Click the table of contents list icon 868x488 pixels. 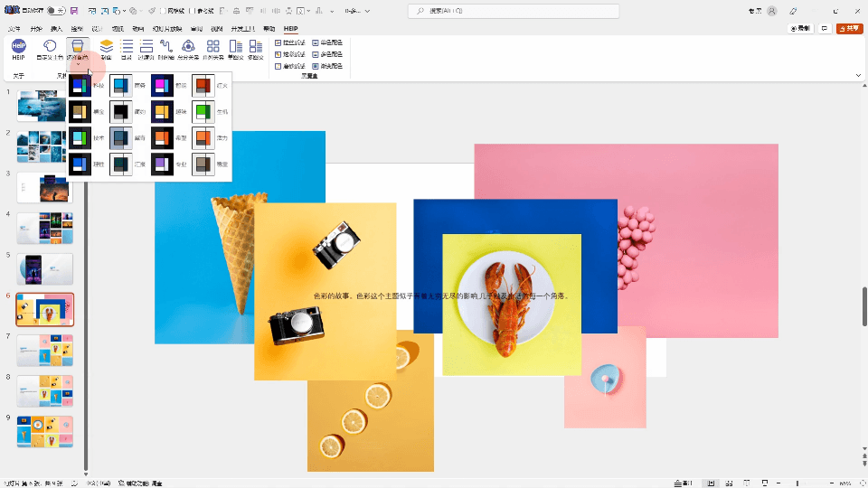pyautogui.click(x=127, y=46)
